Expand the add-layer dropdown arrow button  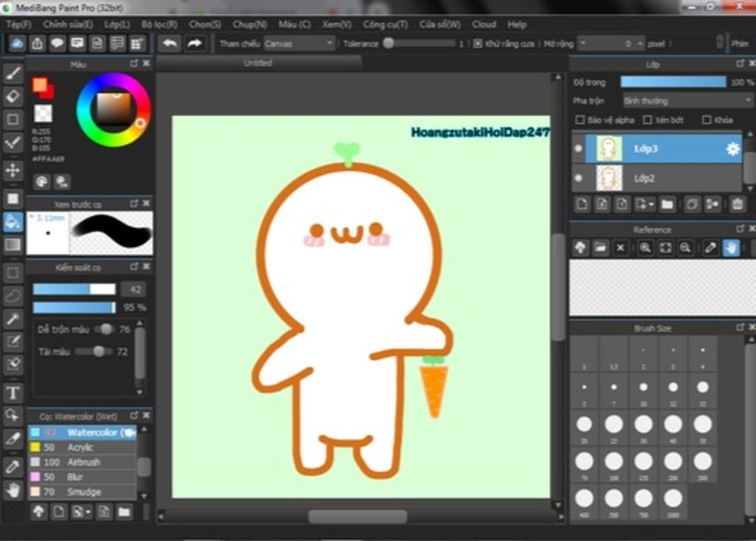tap(645, 204)
